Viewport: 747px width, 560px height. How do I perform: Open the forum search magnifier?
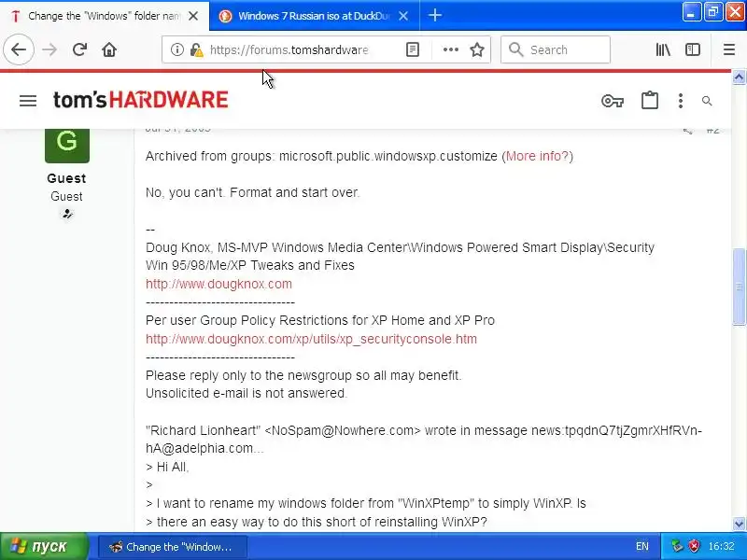[x=707, y=101]
